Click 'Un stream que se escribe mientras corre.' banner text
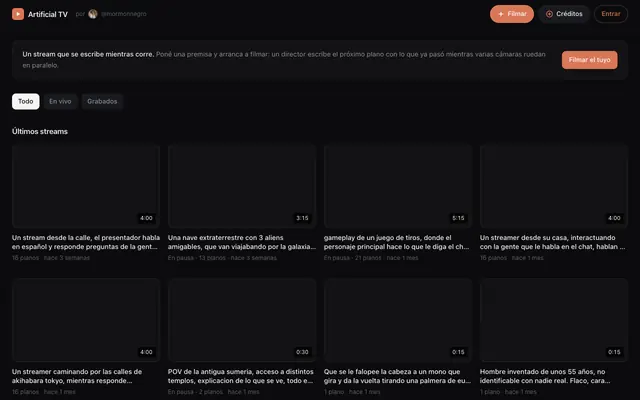The width and height of the screenshot is (640, 400). click(88, 54)
